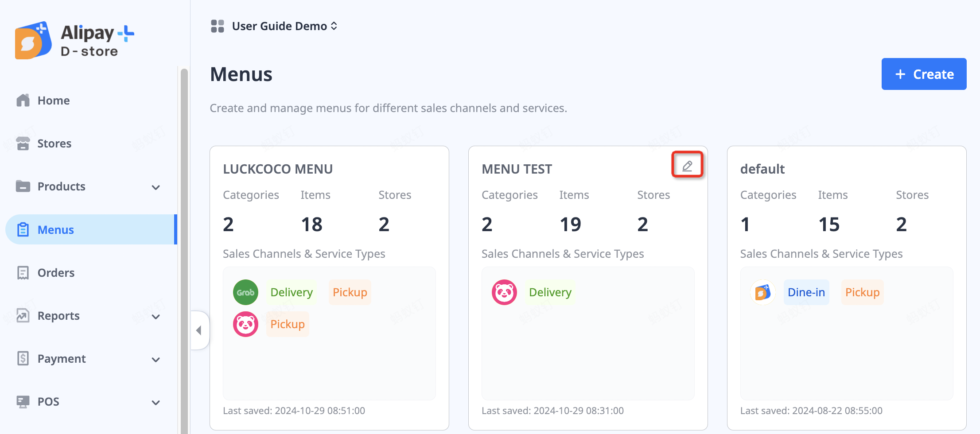Expand the Payment section chevron

pyautogui.click(x=156, y=360)
